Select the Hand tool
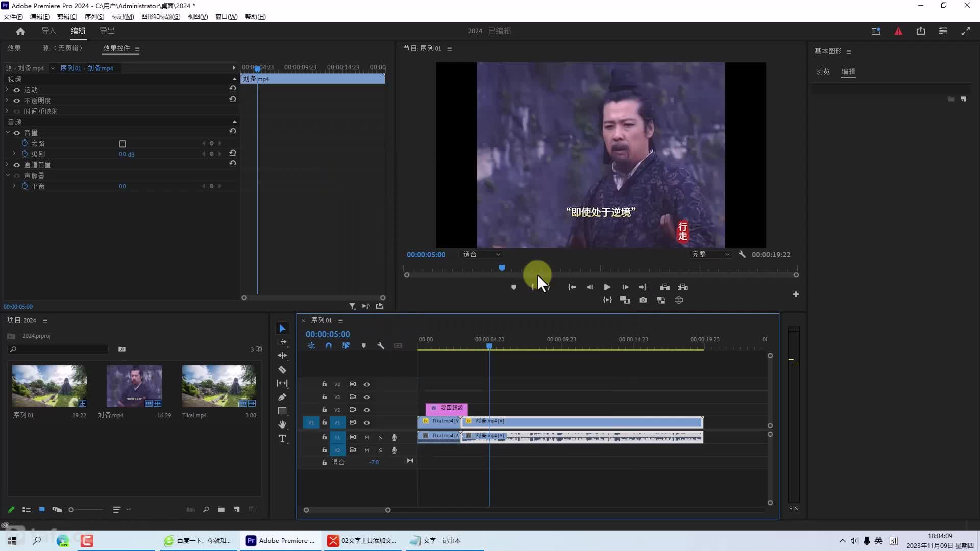Viewport: 980px width, 551px height. pos(282,424)
